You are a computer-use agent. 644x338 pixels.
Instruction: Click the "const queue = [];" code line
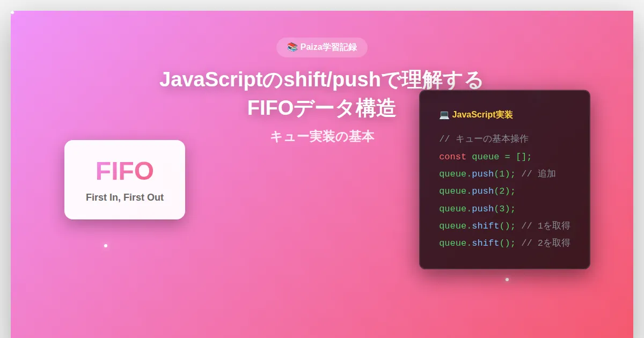coord(485,157)
